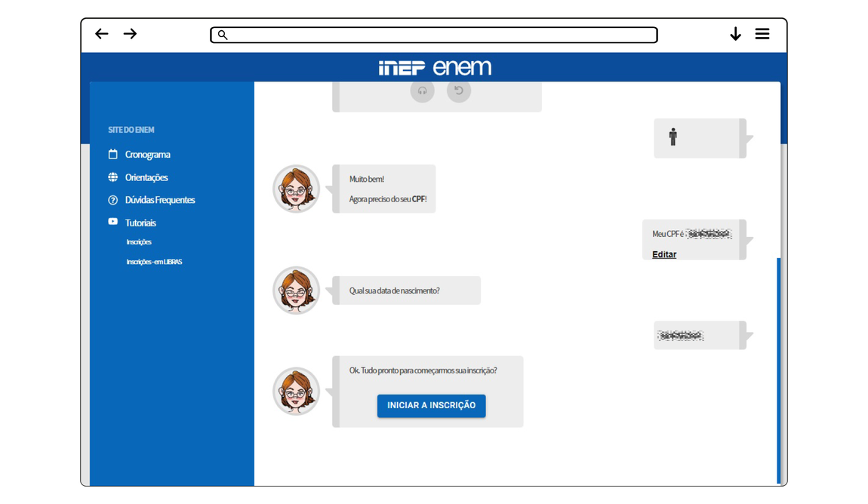Click the Meu CPF é reply text
868x504 pixels.
[692, 234]
